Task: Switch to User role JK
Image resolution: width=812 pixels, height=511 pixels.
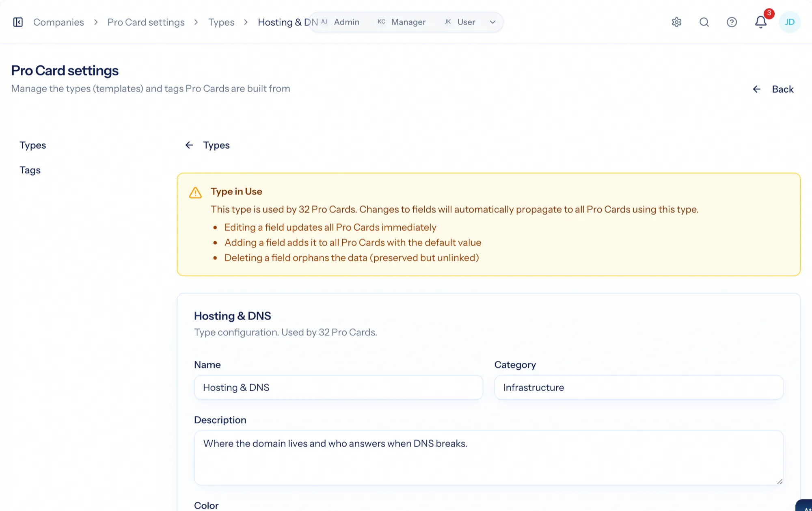Action: 460,22
